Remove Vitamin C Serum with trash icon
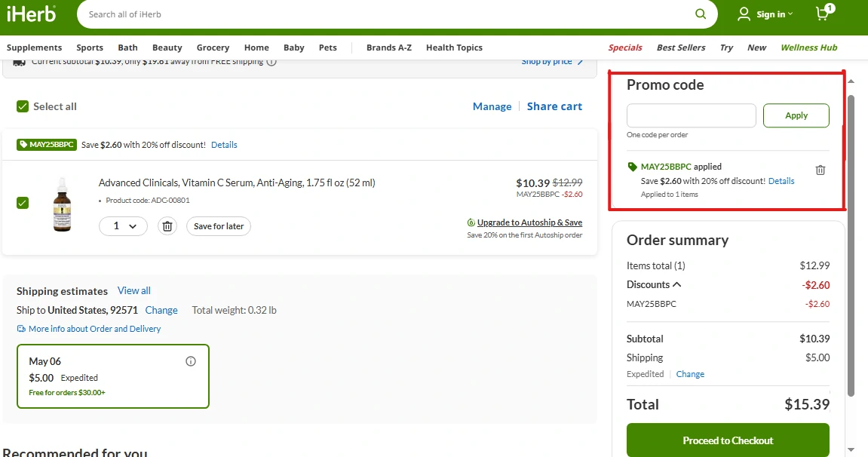This screenshot has width=868, height=457. pos(167,226)
